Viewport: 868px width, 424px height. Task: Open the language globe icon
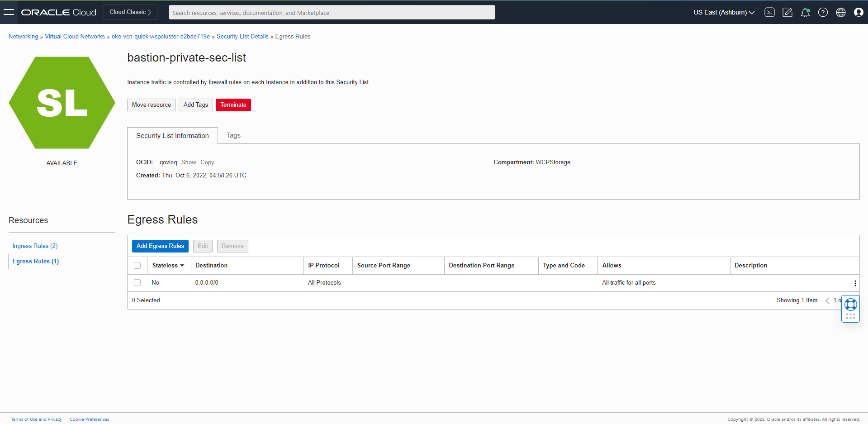click(x=841, y=12)
